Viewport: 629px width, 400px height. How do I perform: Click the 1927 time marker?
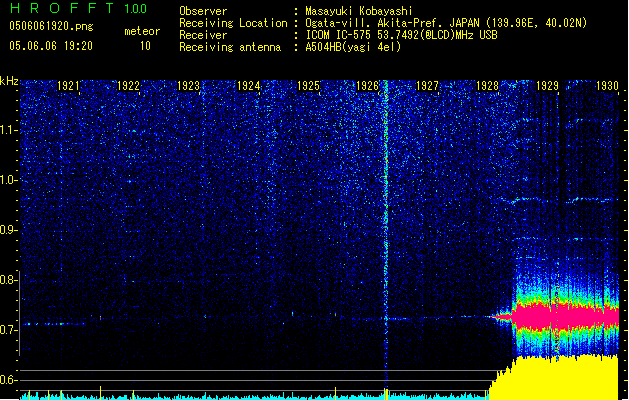(x=428, y=85)
